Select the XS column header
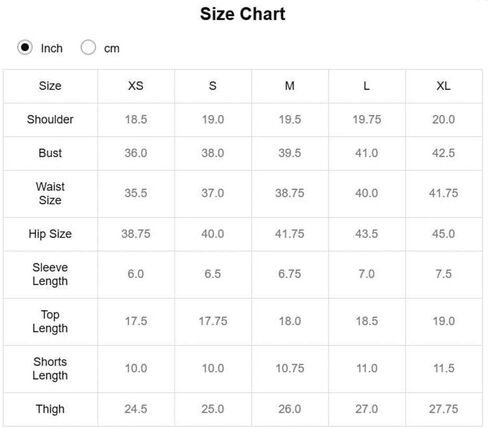The height and width of the screenshot is (428, 488). point(136,86)
